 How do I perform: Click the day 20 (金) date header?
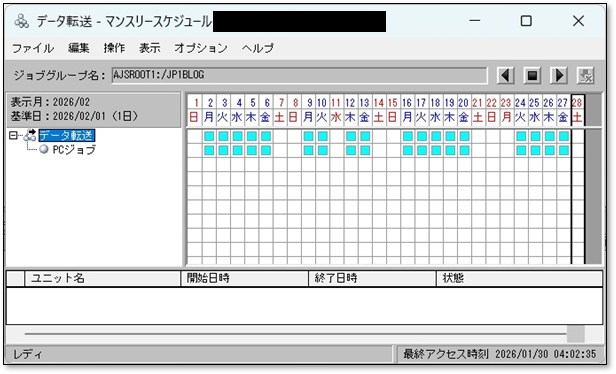[x=464, y=110]
